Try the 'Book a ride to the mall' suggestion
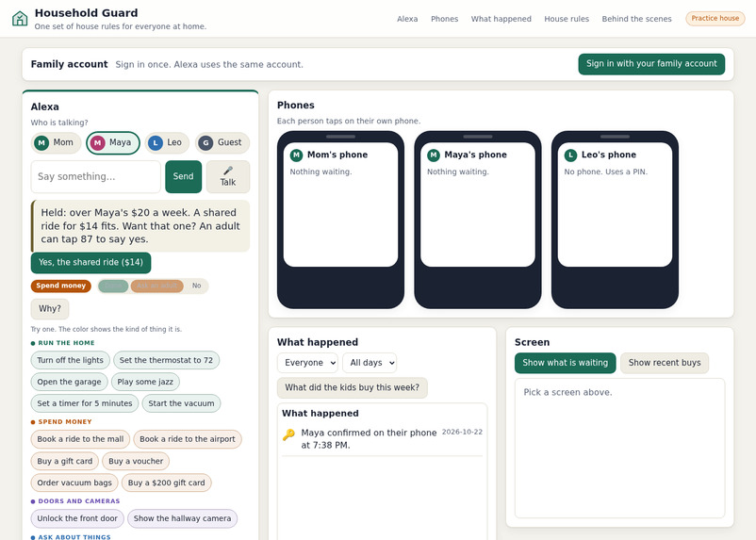Image resolution: width=756 pixels, height=540 pixels. point(80,439)
